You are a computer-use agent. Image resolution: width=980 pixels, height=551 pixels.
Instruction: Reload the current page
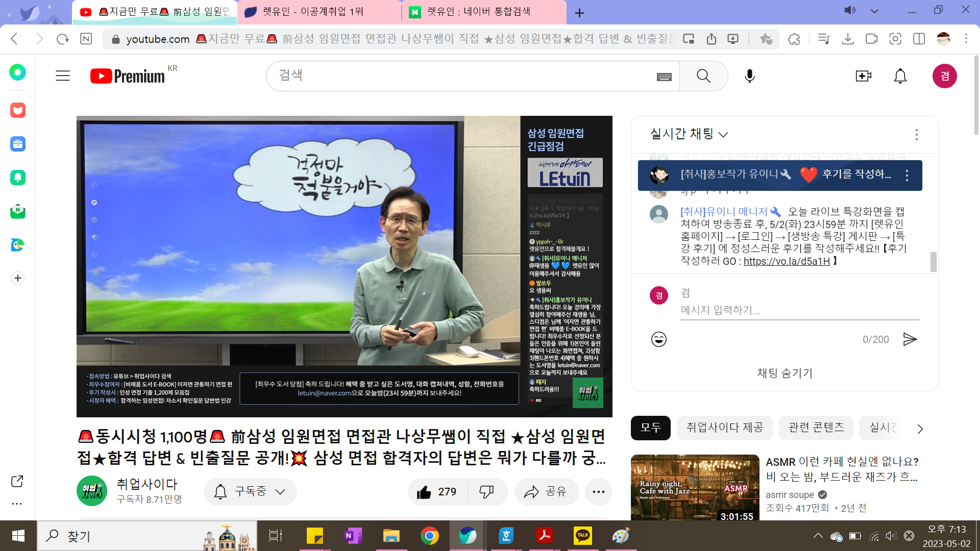coord(62,39)
